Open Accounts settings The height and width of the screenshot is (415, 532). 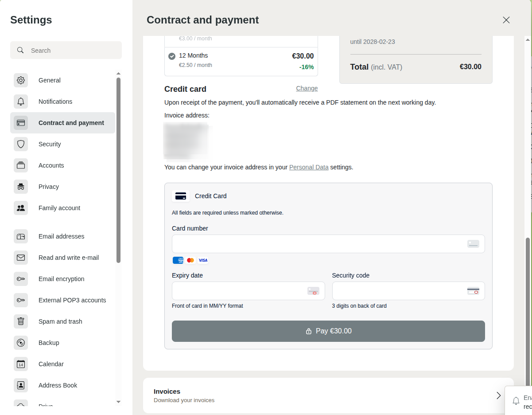point(51,165)
